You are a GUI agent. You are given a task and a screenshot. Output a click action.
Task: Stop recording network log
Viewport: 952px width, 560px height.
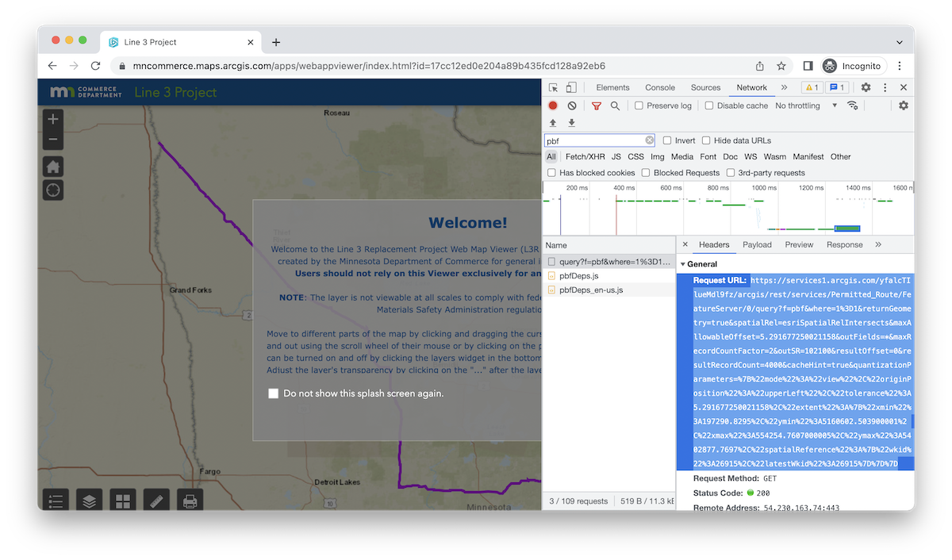click(553, 105)
